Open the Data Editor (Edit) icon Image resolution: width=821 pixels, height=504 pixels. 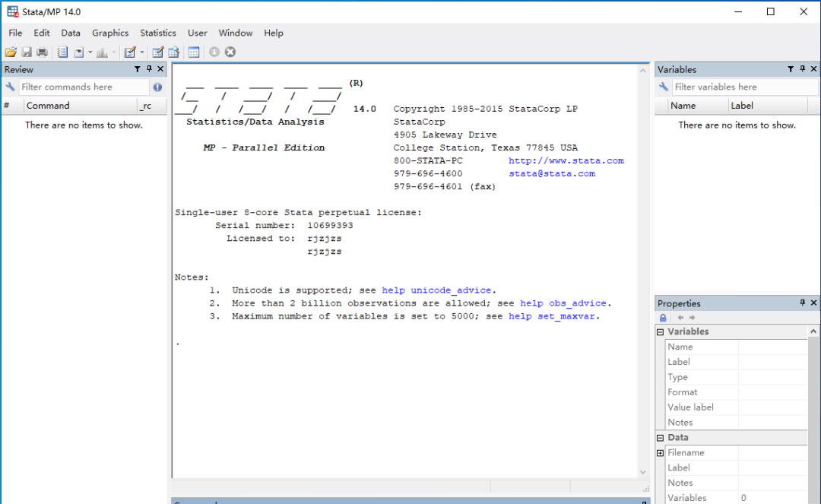tap(157, 52)
